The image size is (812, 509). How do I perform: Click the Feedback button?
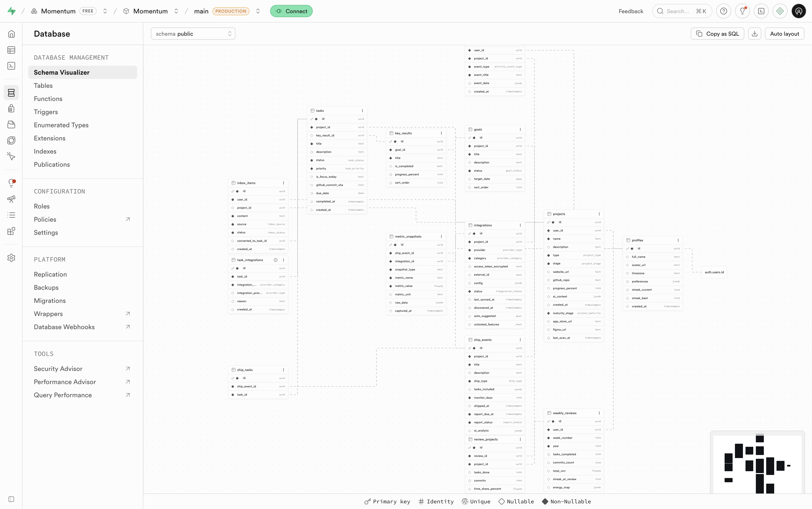point(631,11)
